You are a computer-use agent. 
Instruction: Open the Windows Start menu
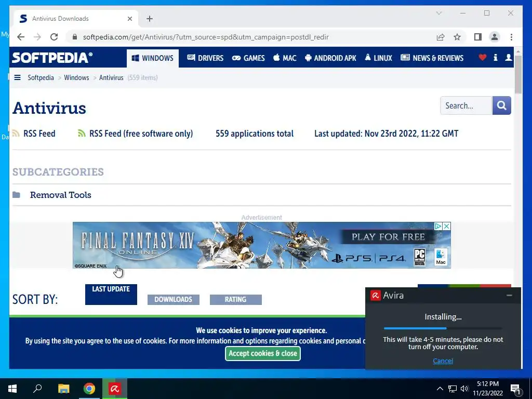pos(12,389)
